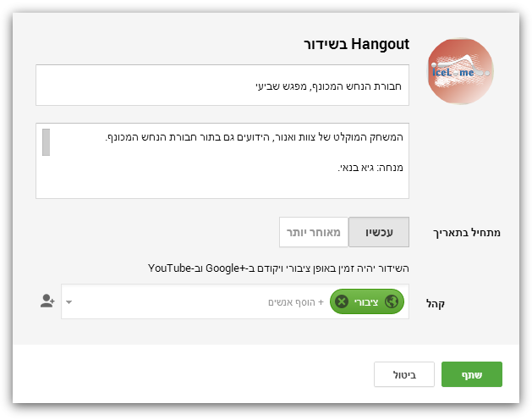This screenshot has height=420, width=532.
Task: Open the audience field dropdown arrow
Action: coord(69,301)
